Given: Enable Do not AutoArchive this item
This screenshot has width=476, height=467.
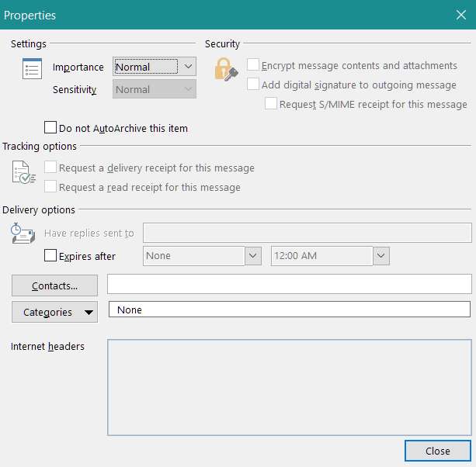Looking at the screenshot, I should click(51, 128).
